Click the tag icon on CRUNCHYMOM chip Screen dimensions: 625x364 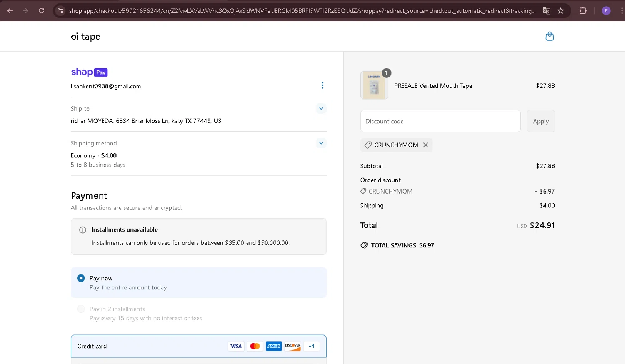click(x=368, y=145)
